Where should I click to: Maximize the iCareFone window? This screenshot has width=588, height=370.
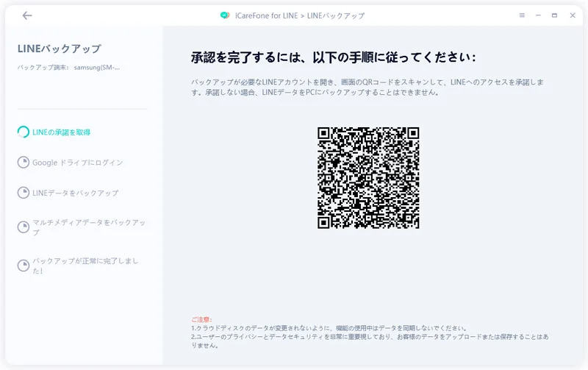click(x=554, y=15)
